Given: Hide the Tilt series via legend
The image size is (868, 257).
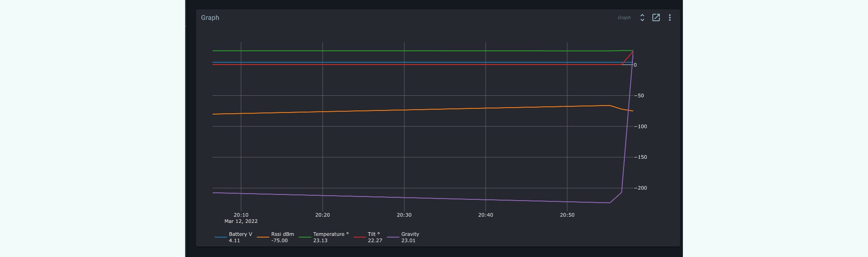Looking at the screenshot, I should (x=373, y=234).
